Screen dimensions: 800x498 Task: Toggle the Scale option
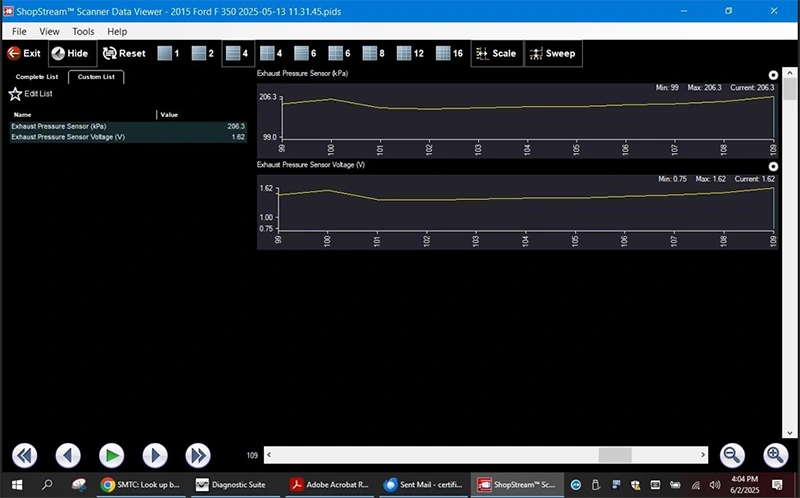pyautogui.click(x=497, y=53)
